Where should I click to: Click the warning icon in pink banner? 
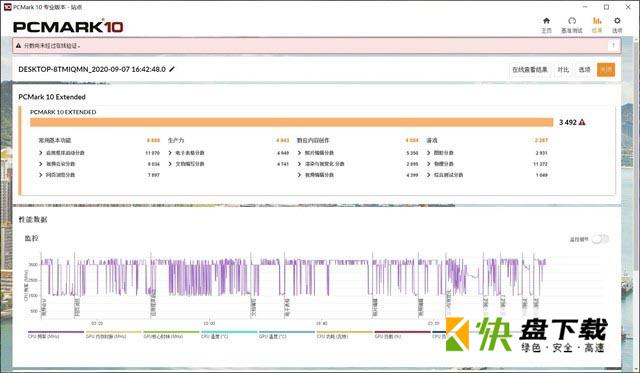click(x=18, y=46)
